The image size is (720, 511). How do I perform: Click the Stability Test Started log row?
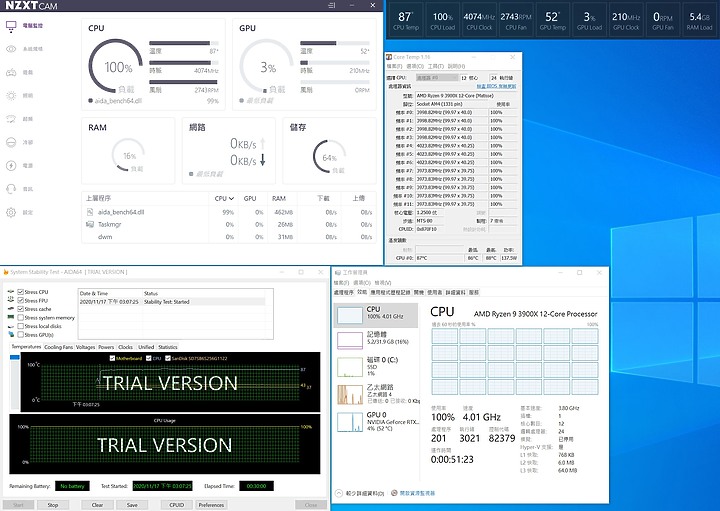172,302
